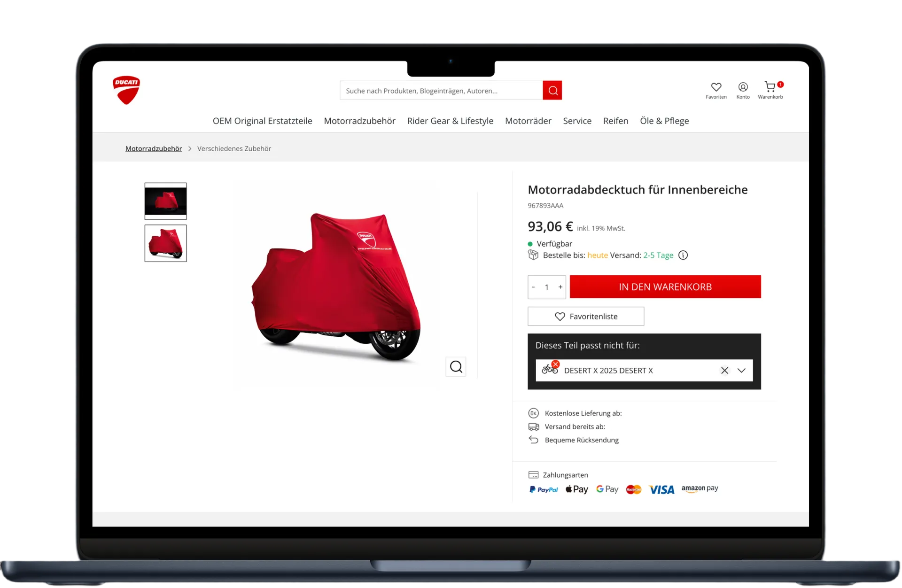Click the red search magnifier button
This screenshot has height=588, width=902.
point(552,90)
